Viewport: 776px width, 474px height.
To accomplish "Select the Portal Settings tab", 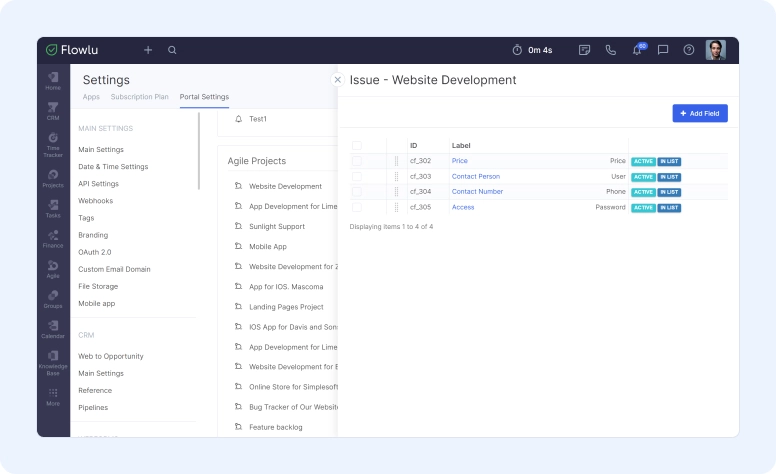I will click(x=204, y=97).
